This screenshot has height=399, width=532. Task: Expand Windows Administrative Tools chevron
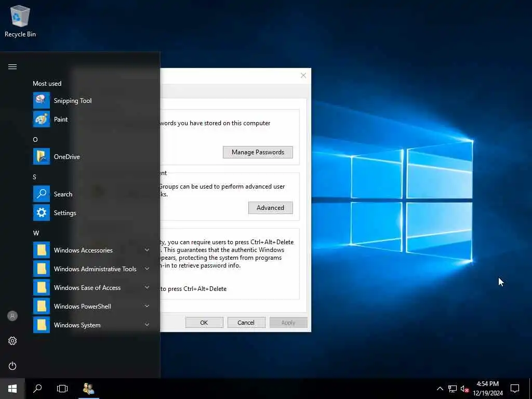pyautogui.click(x=147, y=269)
